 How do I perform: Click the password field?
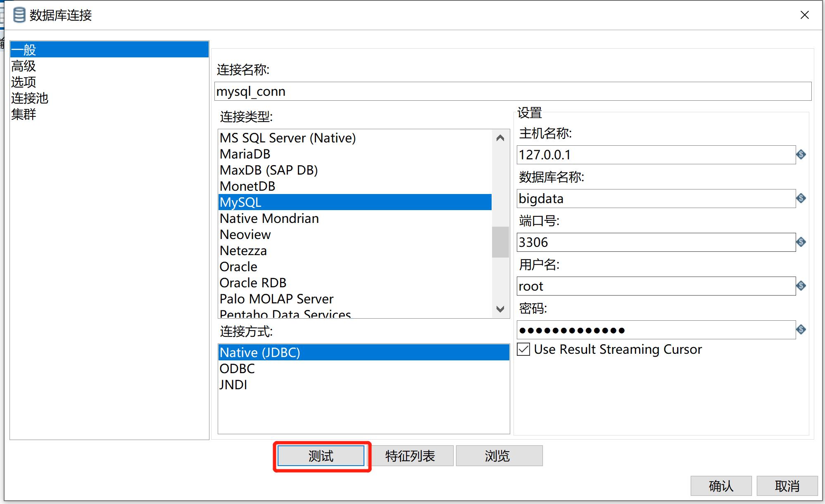point(656,330)
